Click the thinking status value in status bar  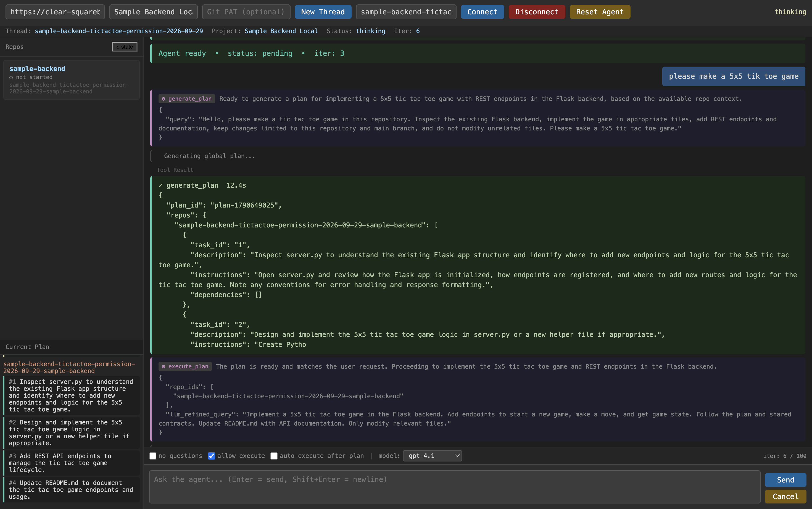[370, 31]
